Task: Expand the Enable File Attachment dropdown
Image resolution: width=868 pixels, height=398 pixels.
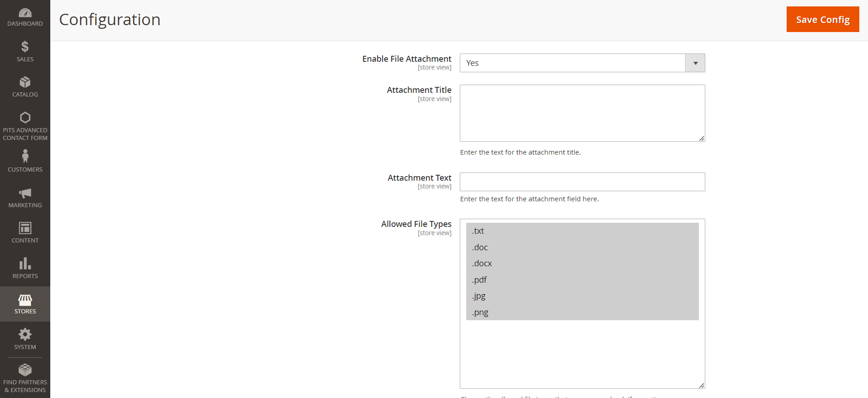Action: coord(582,63)
